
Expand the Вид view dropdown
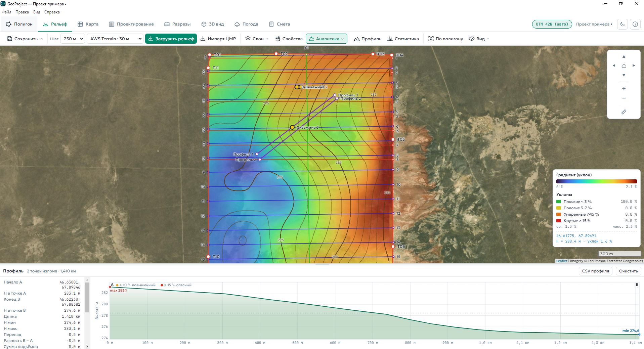479,39
